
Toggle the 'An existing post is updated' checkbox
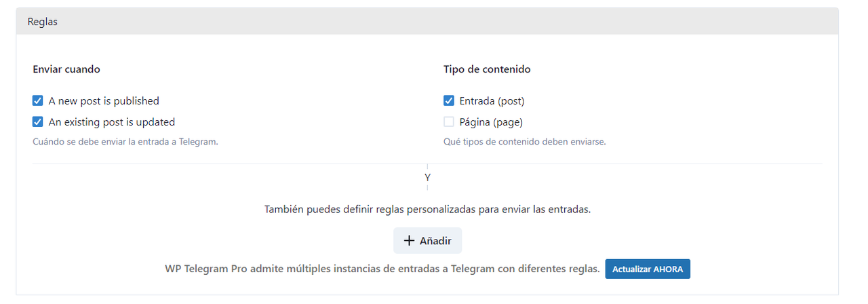coord(38,122)
